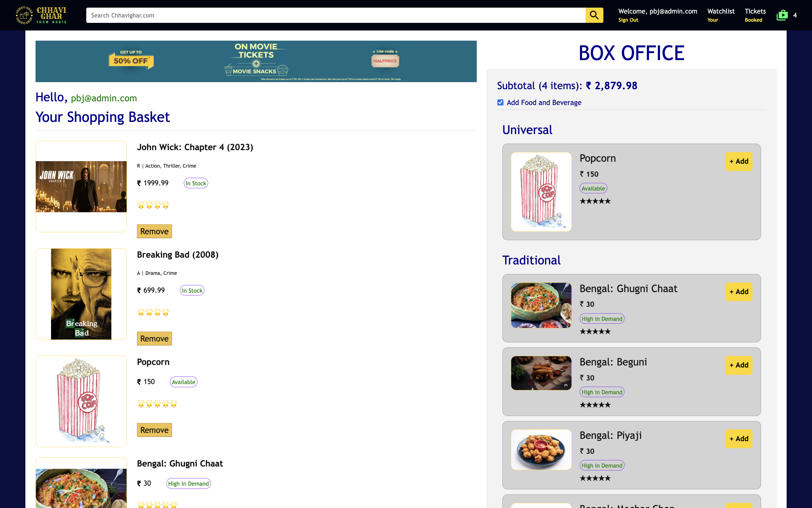Click the ₹ 1999.99 price of John Wick

pyautogui.click(x=153, y=183)
